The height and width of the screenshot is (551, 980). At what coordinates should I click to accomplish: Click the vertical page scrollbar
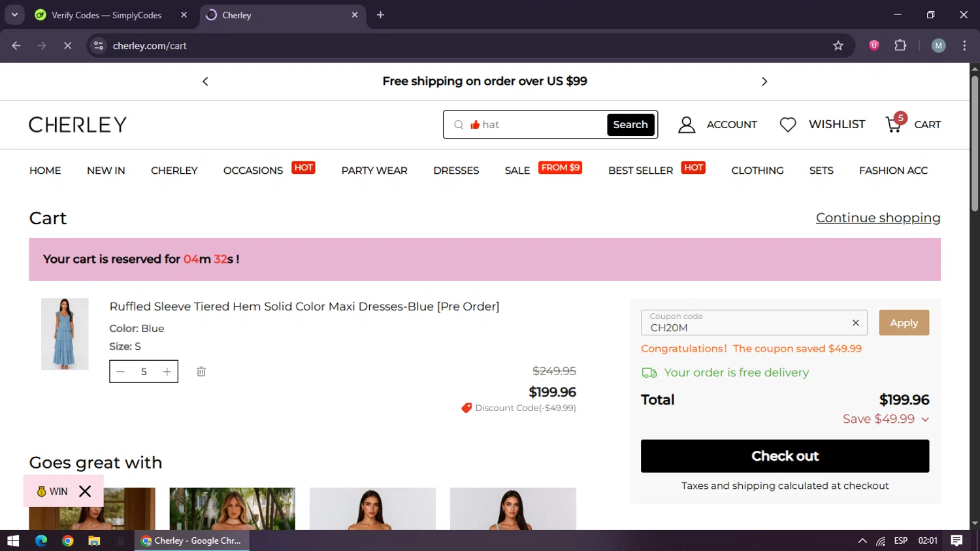click(x=974, y=144)
